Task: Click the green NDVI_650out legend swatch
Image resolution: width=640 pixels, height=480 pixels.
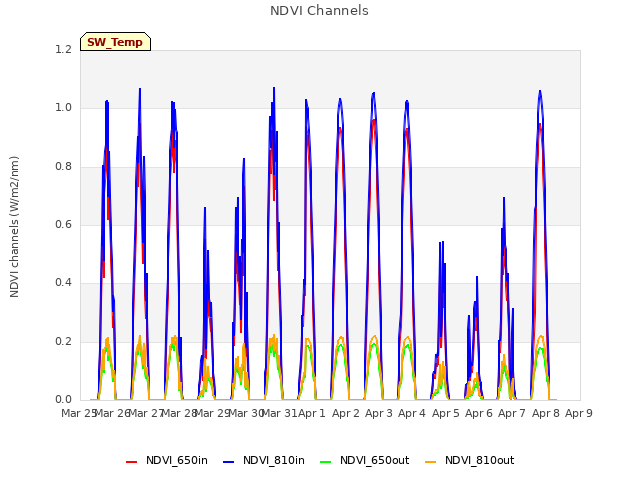Action: pos(326,462)
